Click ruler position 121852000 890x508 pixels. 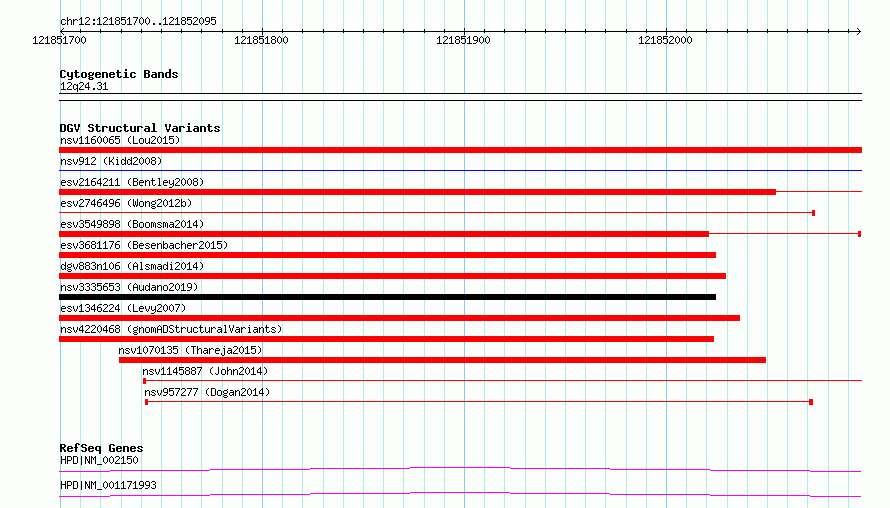click(x=665, y=40)
